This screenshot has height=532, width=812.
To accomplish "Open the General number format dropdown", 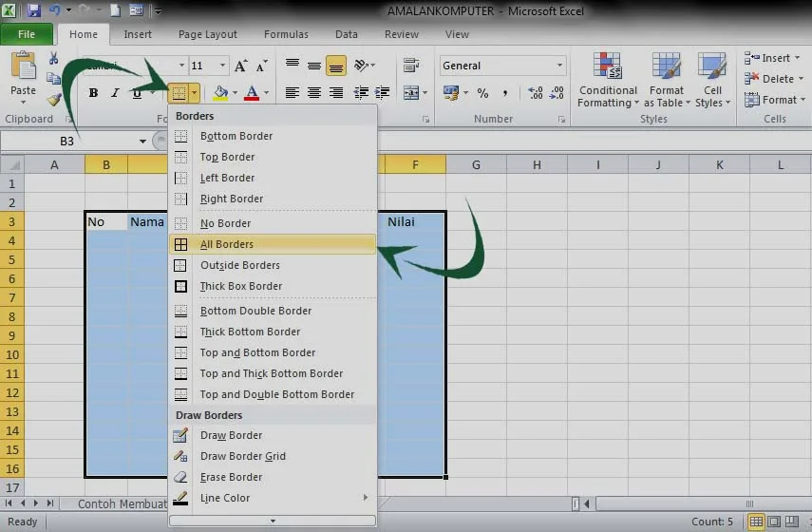I will [x=559, y=66].
